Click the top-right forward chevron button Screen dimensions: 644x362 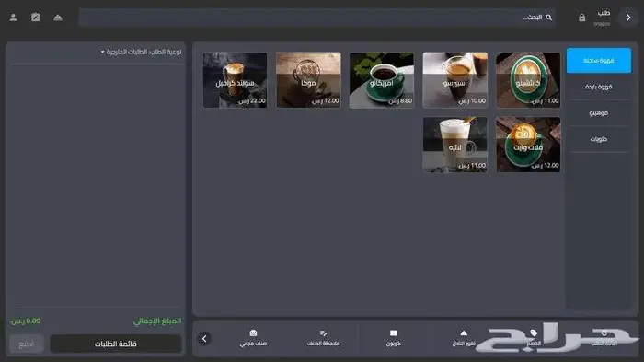point(628,18)
